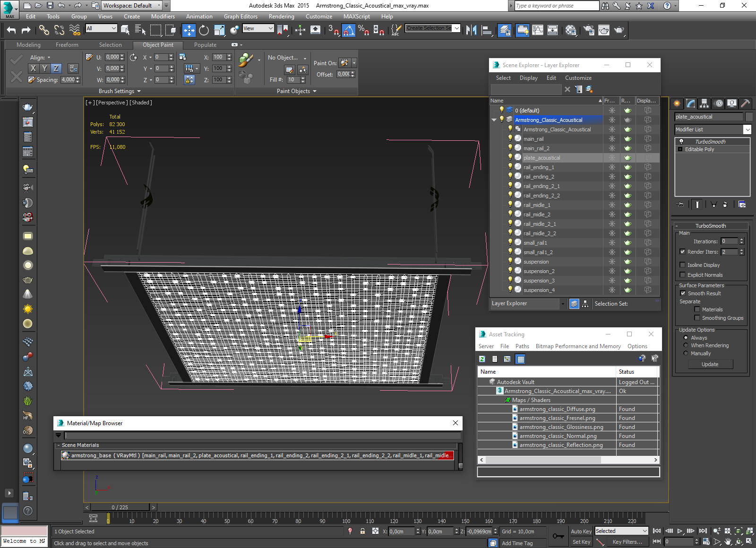Open reference coordinate View dropdown
756x548 pixels.
pyautogui.click(x=258, y=28)
